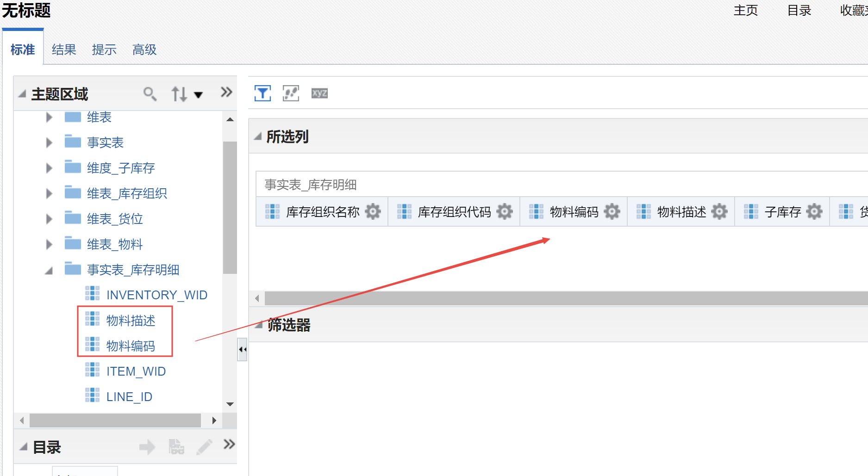Click the xyz column name display icon
Viewport: 868px width, 476px height.
tap(319, 93)
